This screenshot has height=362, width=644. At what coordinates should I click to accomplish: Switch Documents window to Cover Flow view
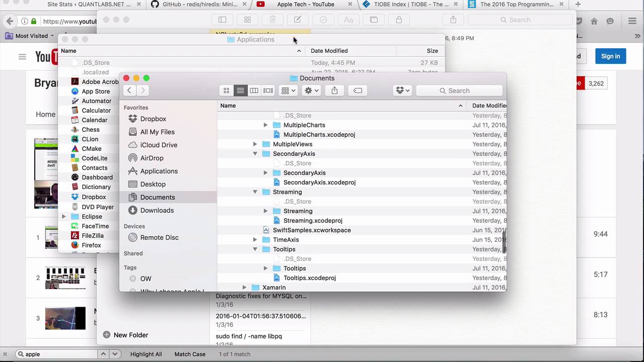click(x=268, y=90)
